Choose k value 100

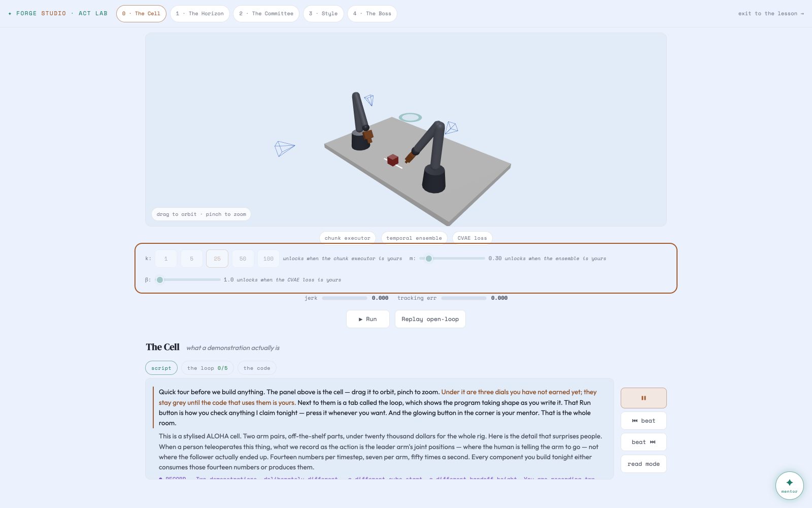click(268, 259)
